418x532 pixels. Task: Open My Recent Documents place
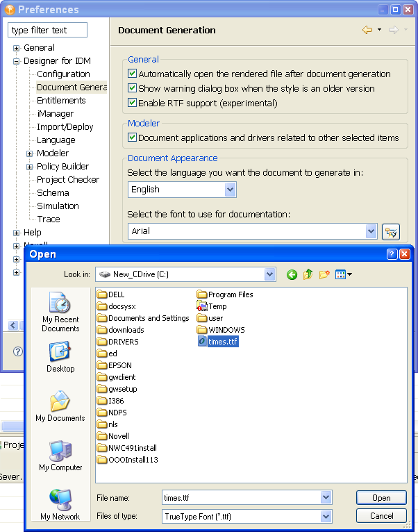60,311
